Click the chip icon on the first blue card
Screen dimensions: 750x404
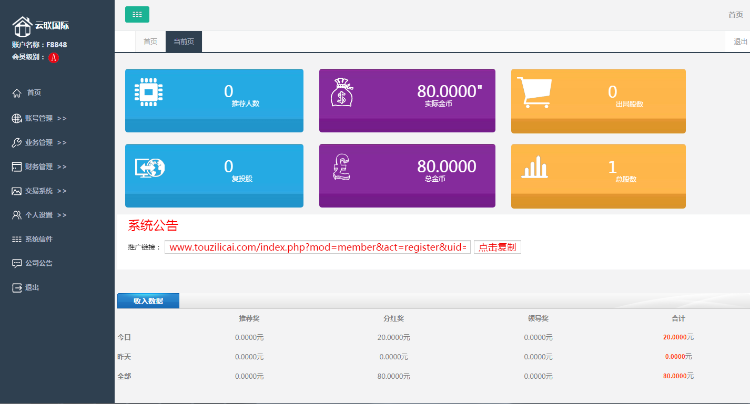148,92
